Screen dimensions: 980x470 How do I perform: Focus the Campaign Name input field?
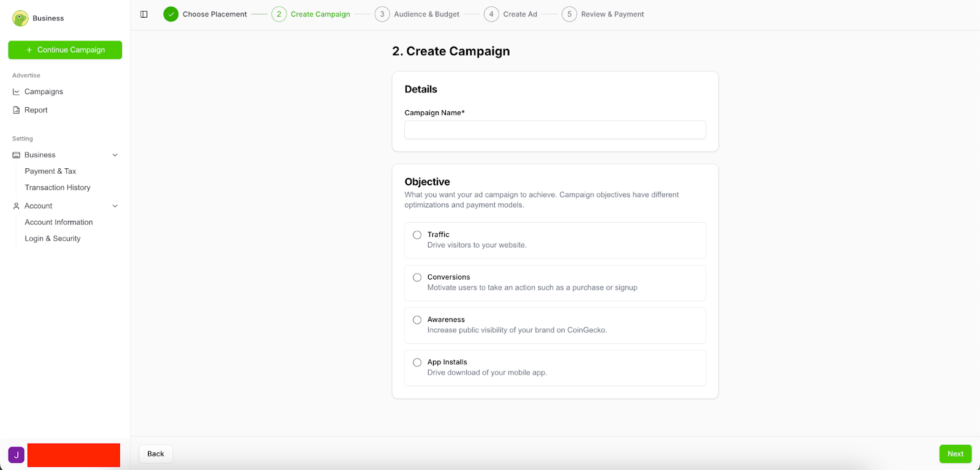pos(555,130)
